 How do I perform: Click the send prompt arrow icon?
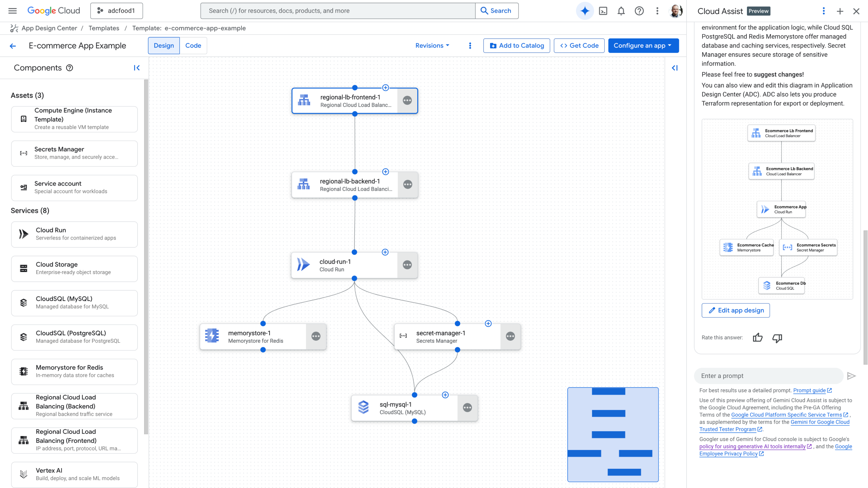pos(852,376)
